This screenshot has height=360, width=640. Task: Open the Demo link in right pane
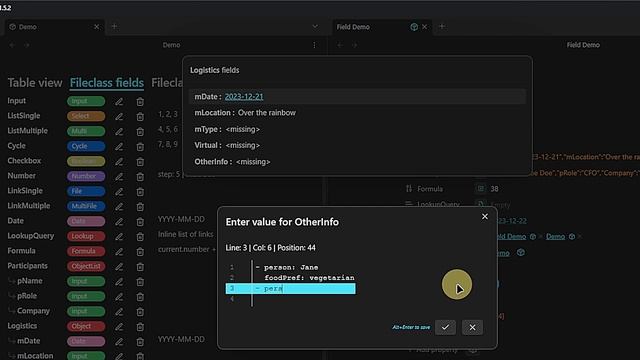click(x=556, y=237)
